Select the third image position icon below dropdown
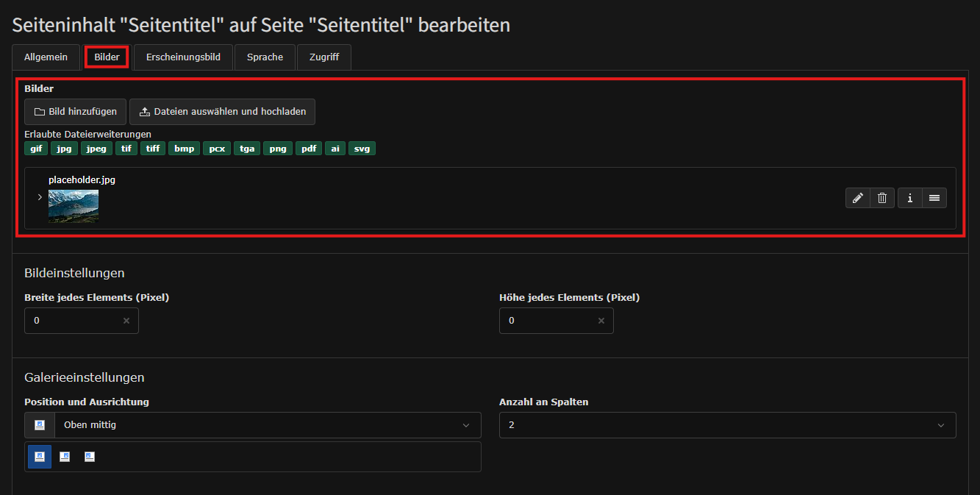 click(x=90, y=457)
